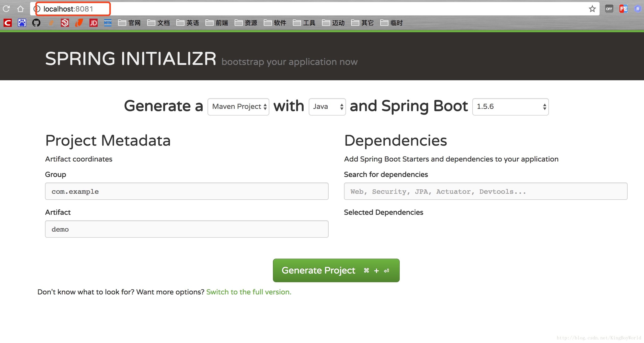This screenshot has width=644, height=343.
Task: Open the 英语 bookmark folder
Action: 188,23
